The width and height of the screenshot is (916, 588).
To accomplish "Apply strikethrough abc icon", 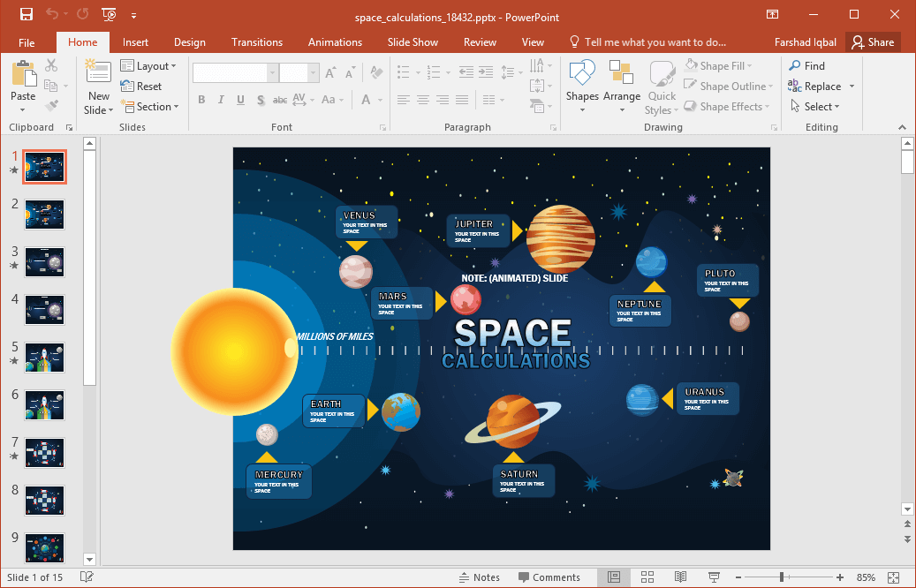I will (280, 100).
